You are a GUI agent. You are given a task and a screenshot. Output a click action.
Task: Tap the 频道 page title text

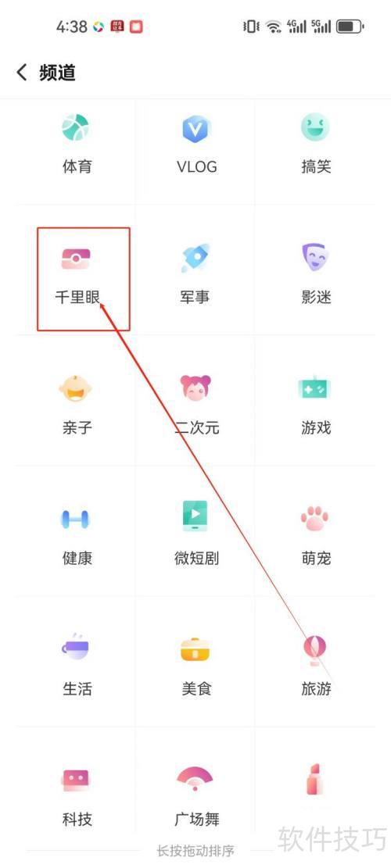(x=57, y=73)
